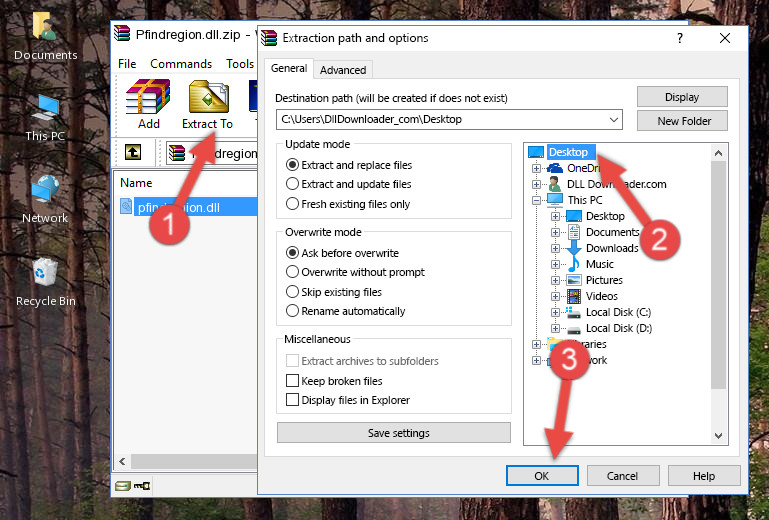Go up one level in the WinRAR window

[133, 153]
